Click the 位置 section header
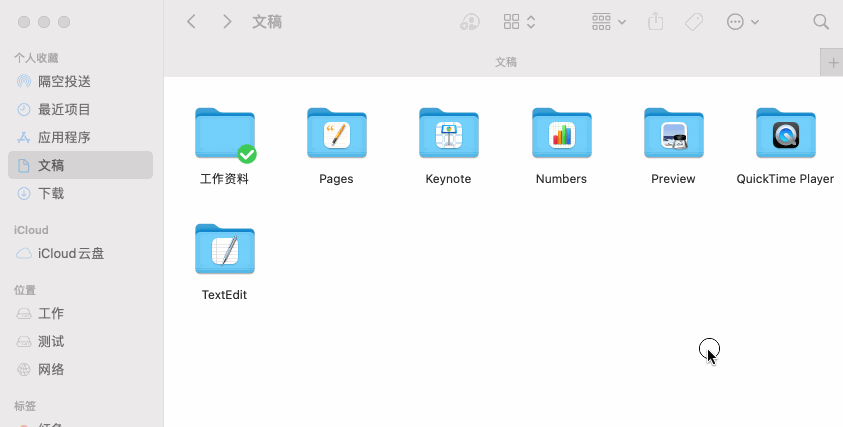Image resolution: width=843 pixels, height=427 pixels. (x=25, y=290)
